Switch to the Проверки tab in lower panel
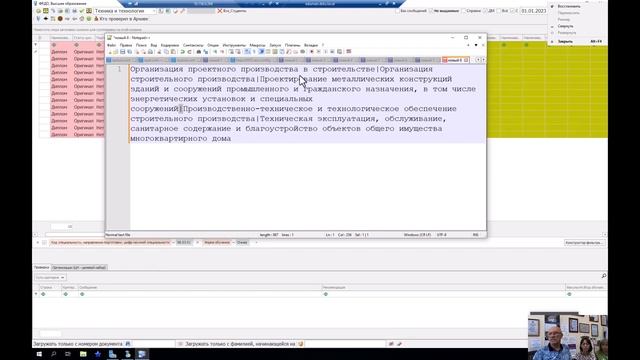 42,267
